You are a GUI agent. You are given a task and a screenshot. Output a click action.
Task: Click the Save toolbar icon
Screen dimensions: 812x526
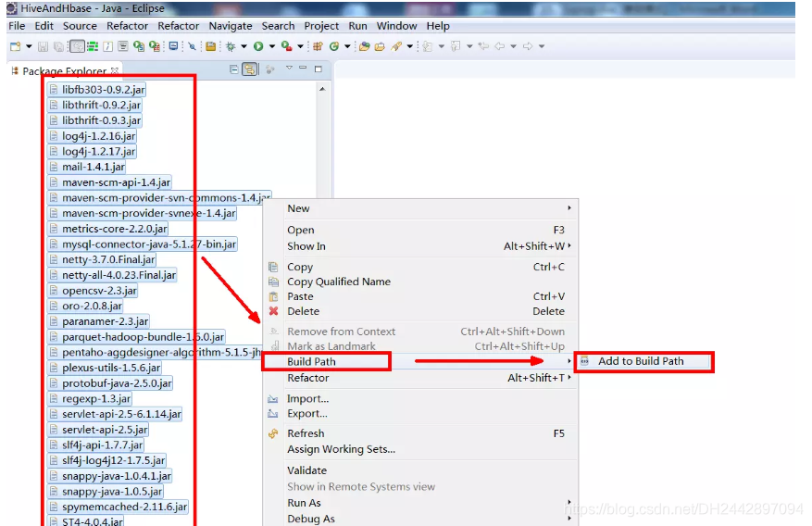pos(43,46)
